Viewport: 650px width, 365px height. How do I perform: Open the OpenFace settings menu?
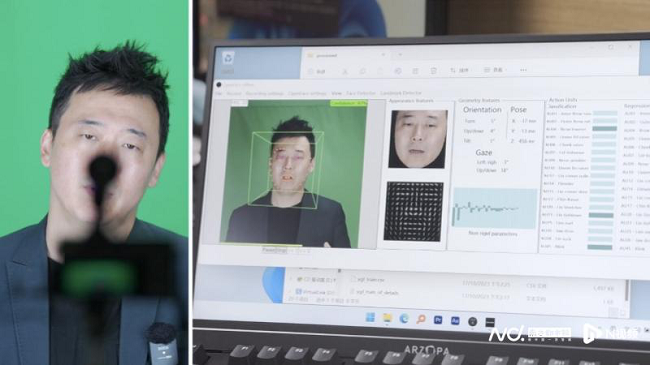pyautogui.click(x=307, y=94)
